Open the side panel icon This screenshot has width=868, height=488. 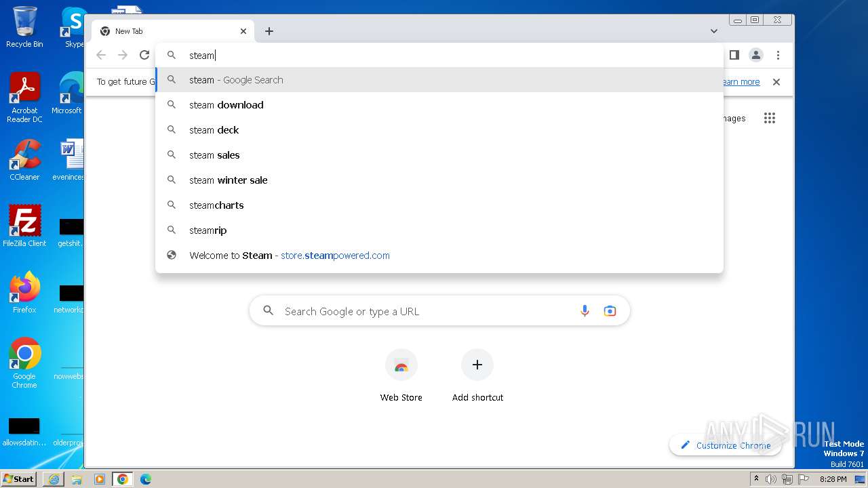pos(734,55)
